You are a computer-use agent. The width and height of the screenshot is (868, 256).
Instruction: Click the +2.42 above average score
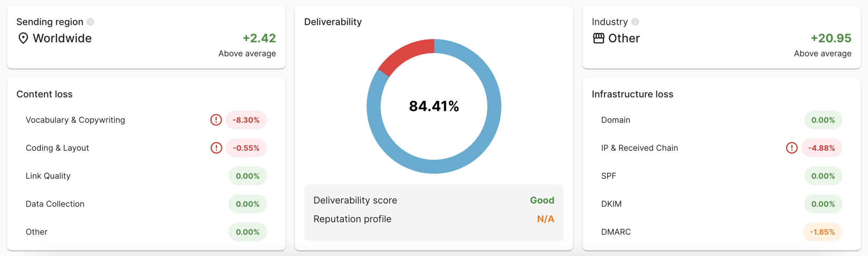click(259, 38)
